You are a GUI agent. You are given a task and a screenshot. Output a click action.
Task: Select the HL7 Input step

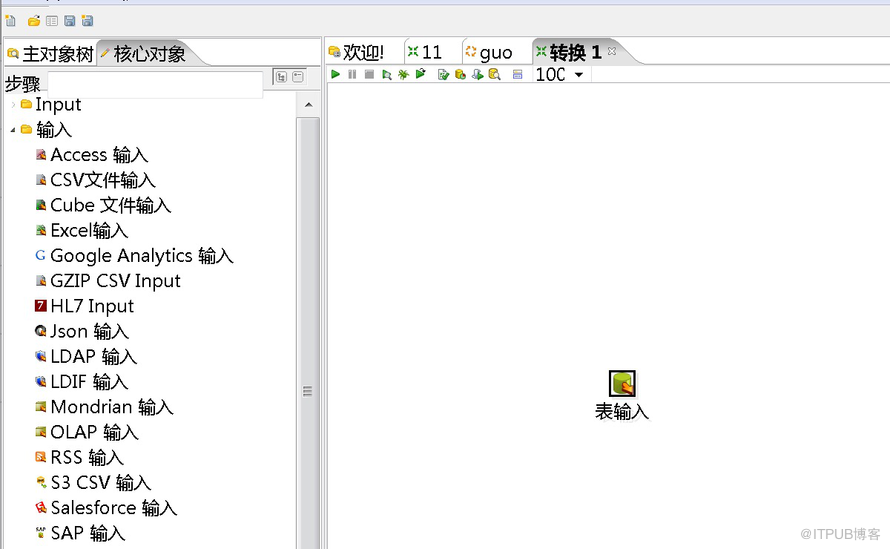(84, 306)
